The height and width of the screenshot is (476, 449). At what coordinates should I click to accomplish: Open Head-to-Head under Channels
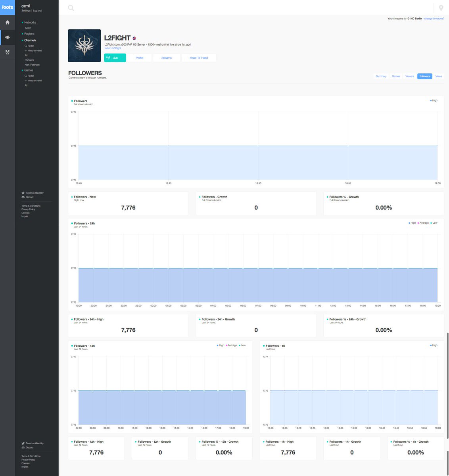coord(33,51)
